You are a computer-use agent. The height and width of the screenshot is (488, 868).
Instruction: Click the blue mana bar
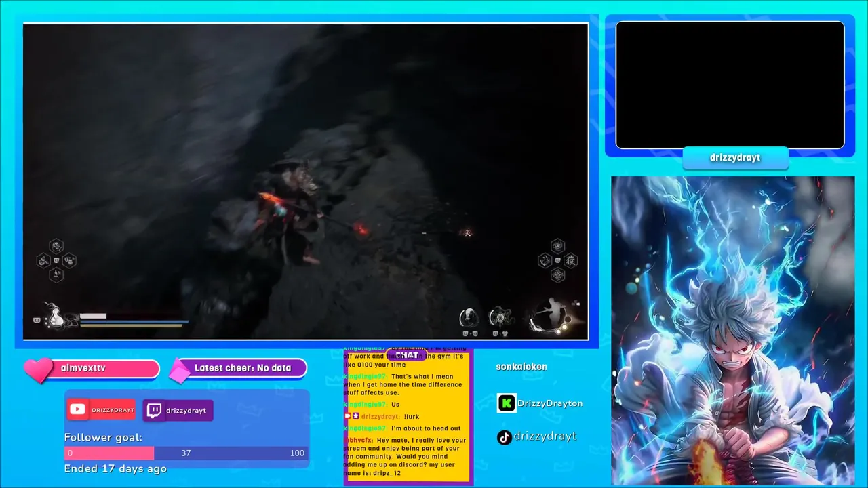pyautogui.click(x=134, y=322)
